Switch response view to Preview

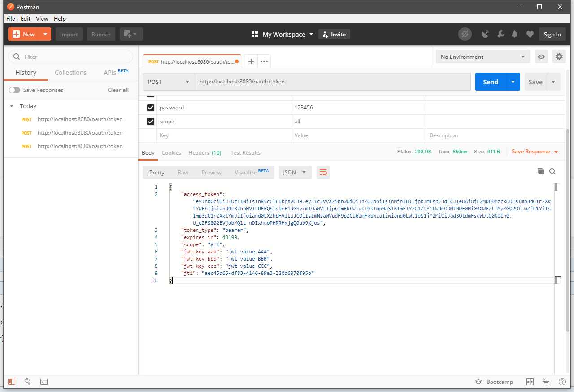[212, 172]
